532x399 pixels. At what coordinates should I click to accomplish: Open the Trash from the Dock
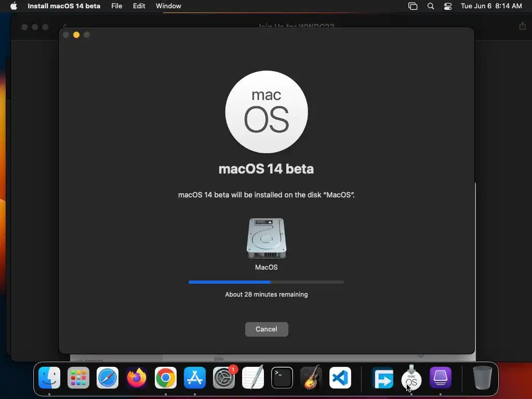(x=482, y=378)
